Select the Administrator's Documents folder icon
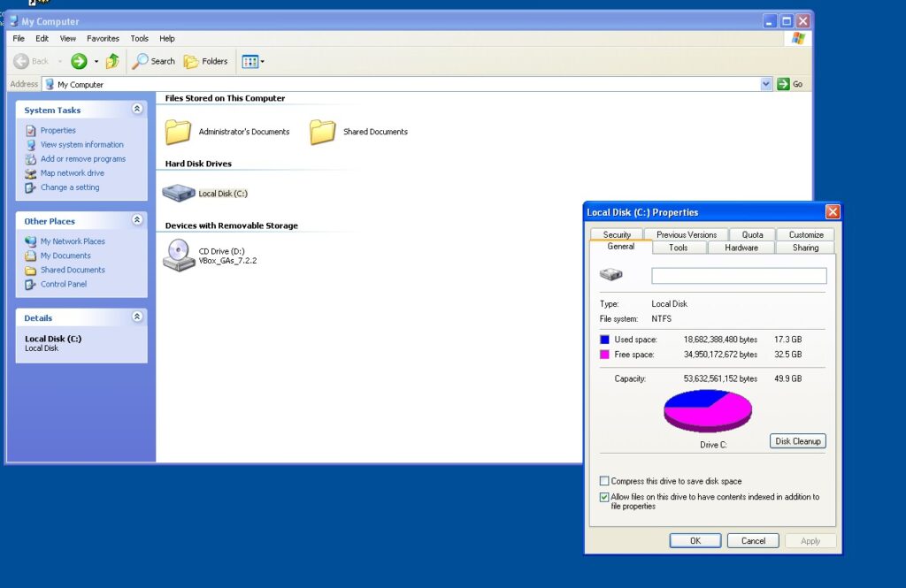 tap(179, 132)
